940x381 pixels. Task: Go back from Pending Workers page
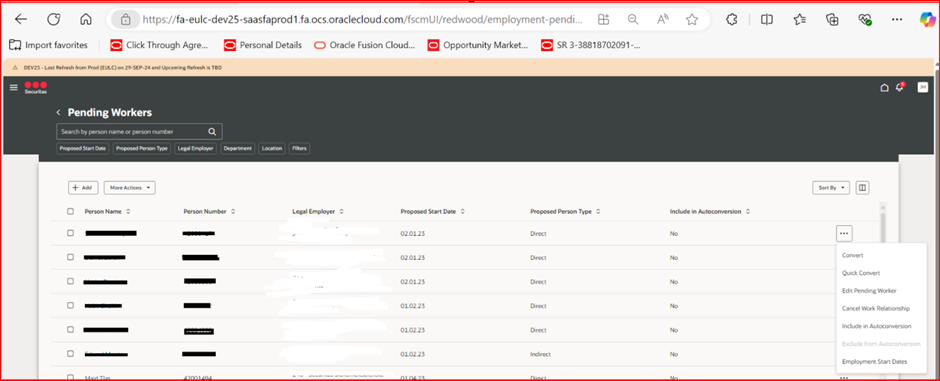pyautogui.click(x=59, y=113)
